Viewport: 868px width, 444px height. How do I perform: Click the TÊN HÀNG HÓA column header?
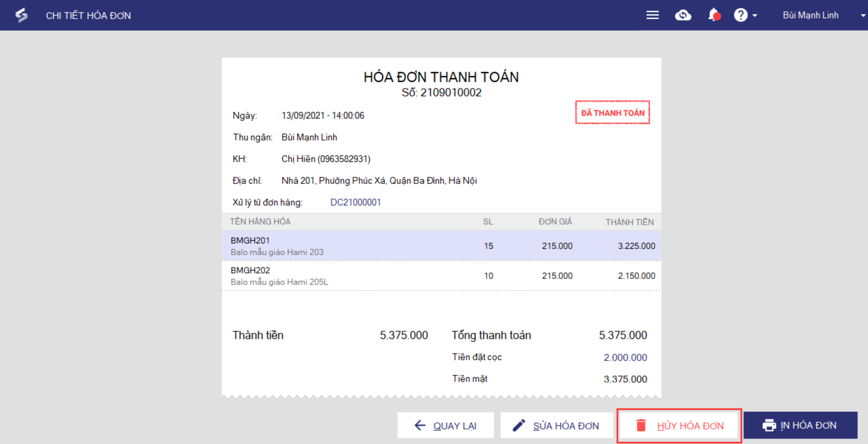260,222
